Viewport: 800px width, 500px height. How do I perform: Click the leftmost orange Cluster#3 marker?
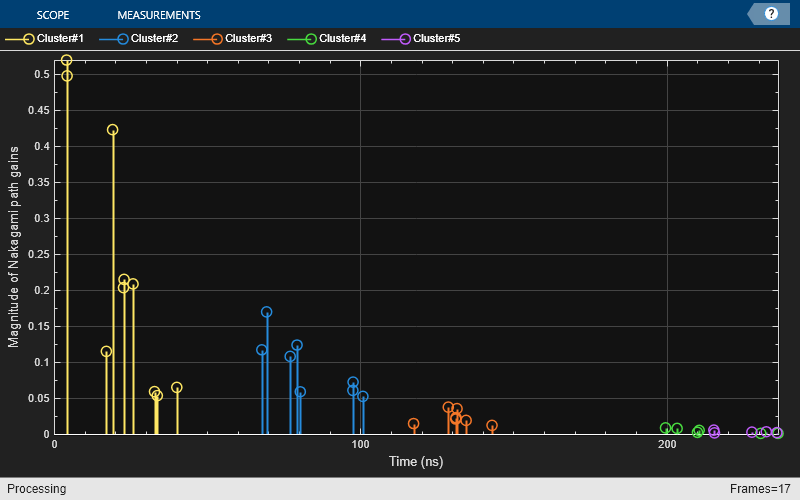(413, 423)
